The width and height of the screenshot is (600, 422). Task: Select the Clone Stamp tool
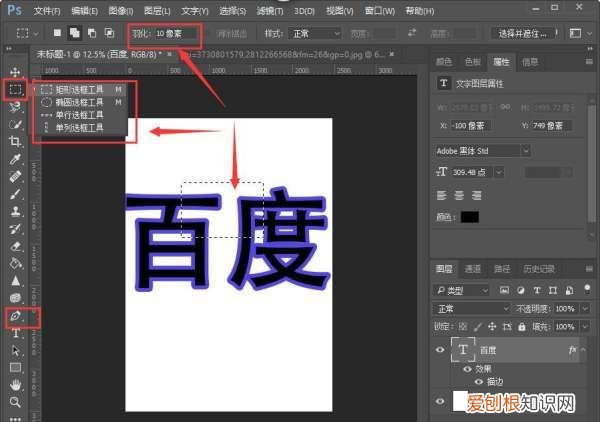pyautogui.click(x=15, y=212)
